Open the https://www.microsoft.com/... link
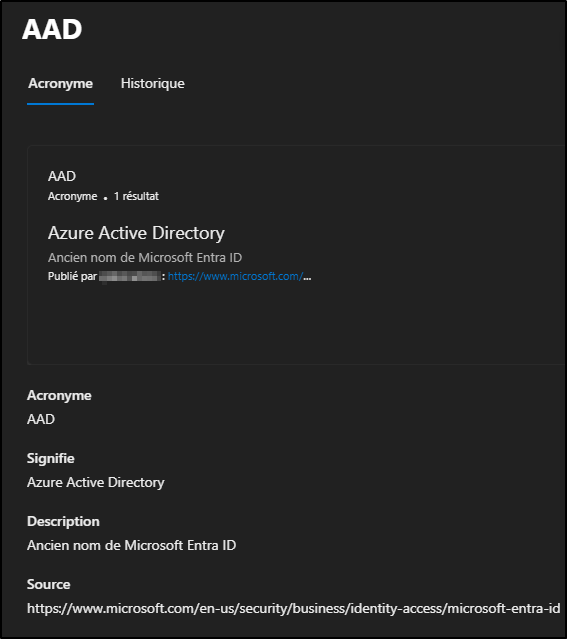 [239, 276]
